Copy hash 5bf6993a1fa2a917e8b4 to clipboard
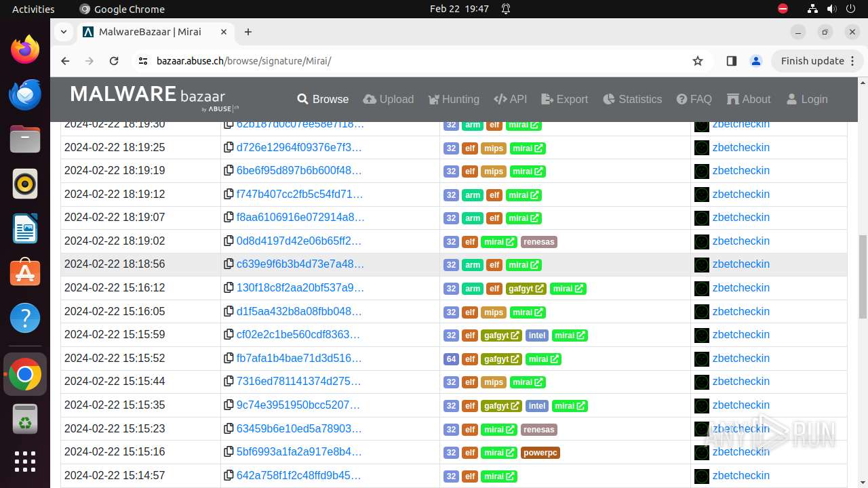Viewport: 868px width, 488px height. tap(229, 452)
